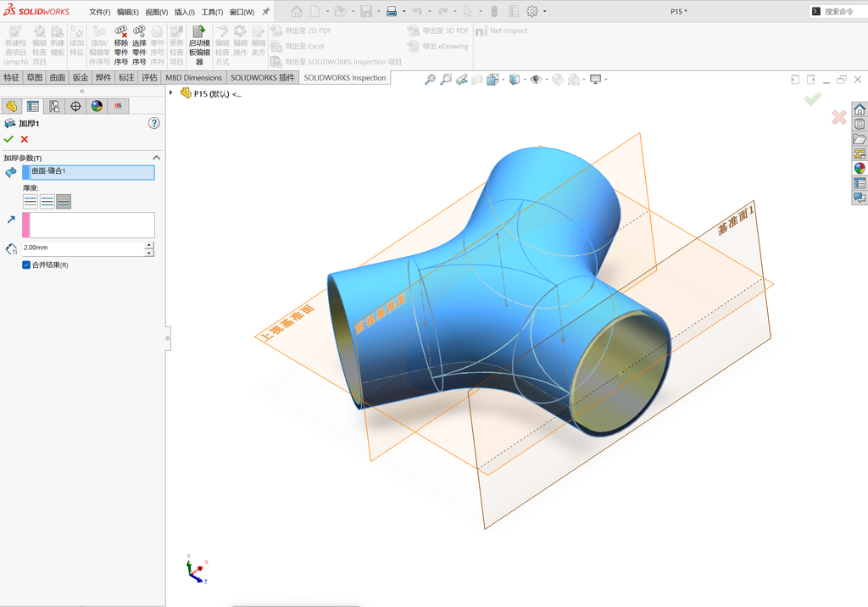Click the View Settings monitor icon
The height and width of the screenshot is (607, 868).
click(x=596, y=80)
